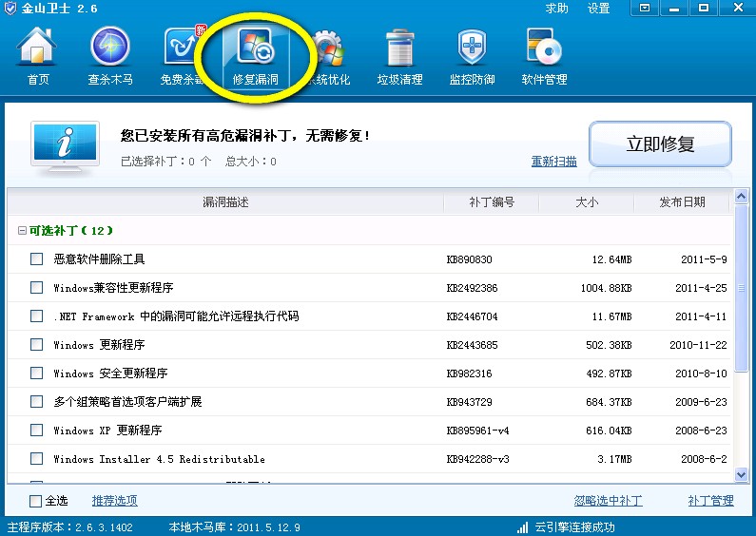The image size is (756, 536).
Task: Click the blue info monitor icon
Action: click(65, 147)
